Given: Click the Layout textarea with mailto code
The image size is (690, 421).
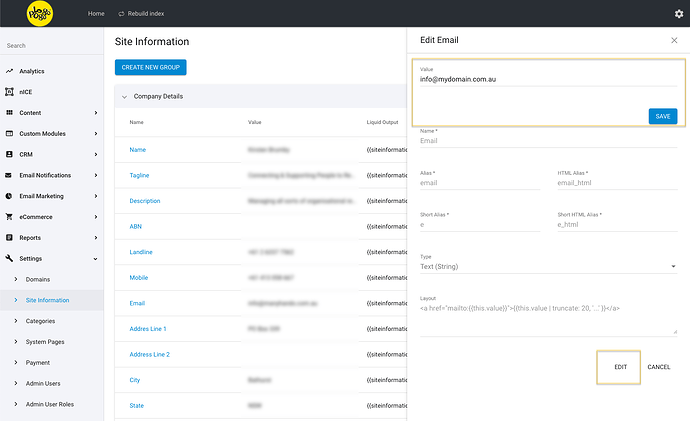Looking at the screenshot, I should click(548, 319).
